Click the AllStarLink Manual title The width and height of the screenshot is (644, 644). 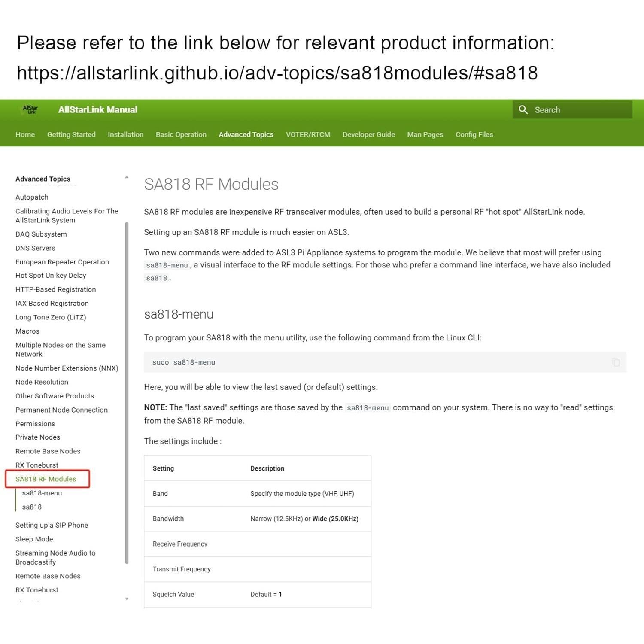[x=98, y=109]
